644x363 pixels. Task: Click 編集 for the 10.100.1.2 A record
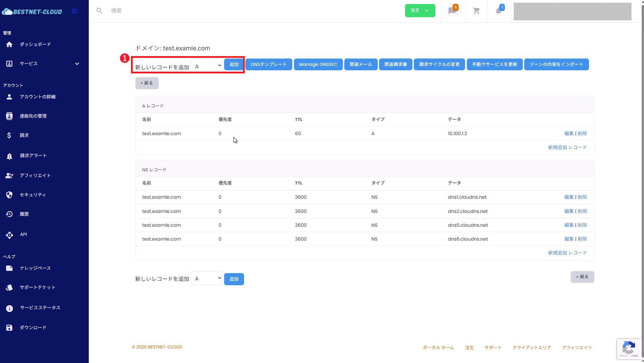click(569, 134)
